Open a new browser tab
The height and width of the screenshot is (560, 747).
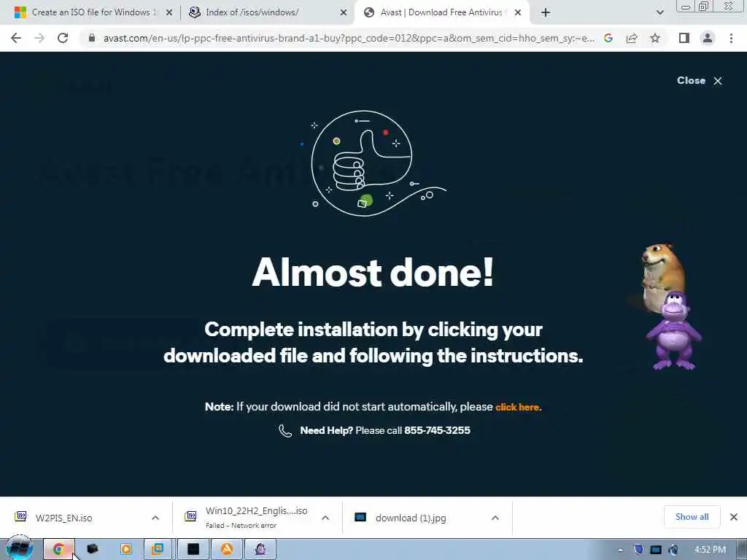pyautogui.click(x=546, y=12)
